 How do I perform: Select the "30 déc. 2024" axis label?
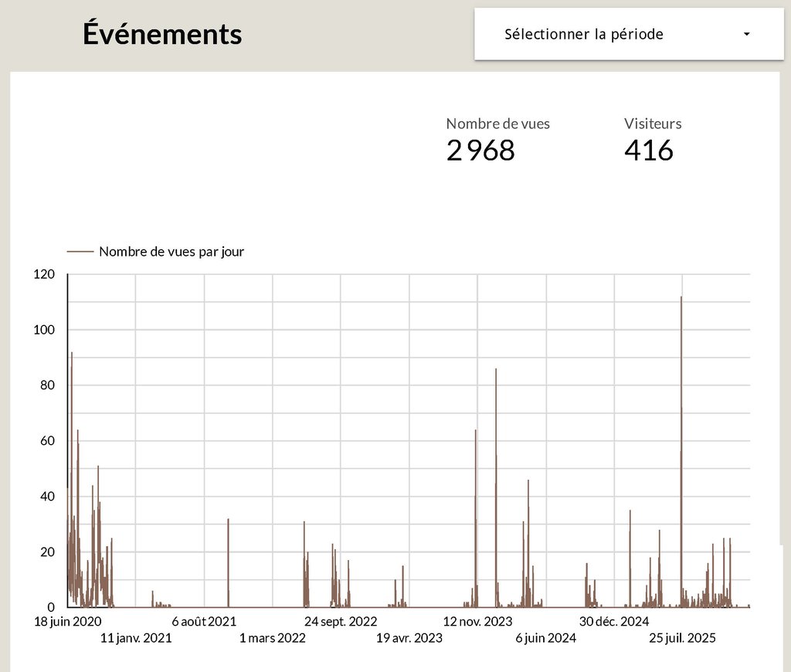[614, 622]
